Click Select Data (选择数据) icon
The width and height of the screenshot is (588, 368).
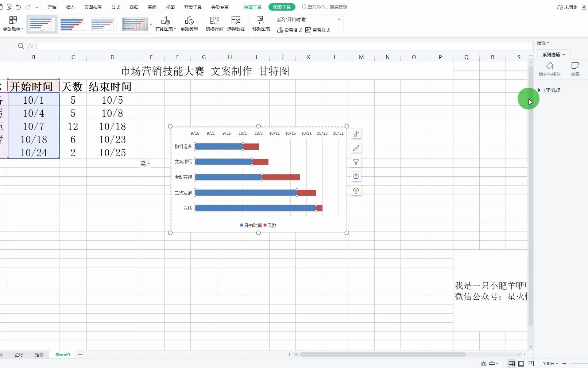tap(236, 24)
